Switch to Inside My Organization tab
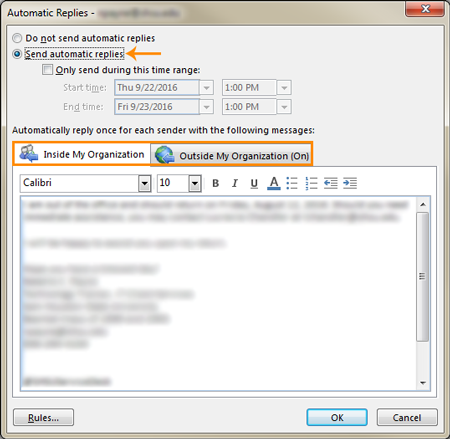The width and height of the screenshot is (450, 439). tap(82, 154)
